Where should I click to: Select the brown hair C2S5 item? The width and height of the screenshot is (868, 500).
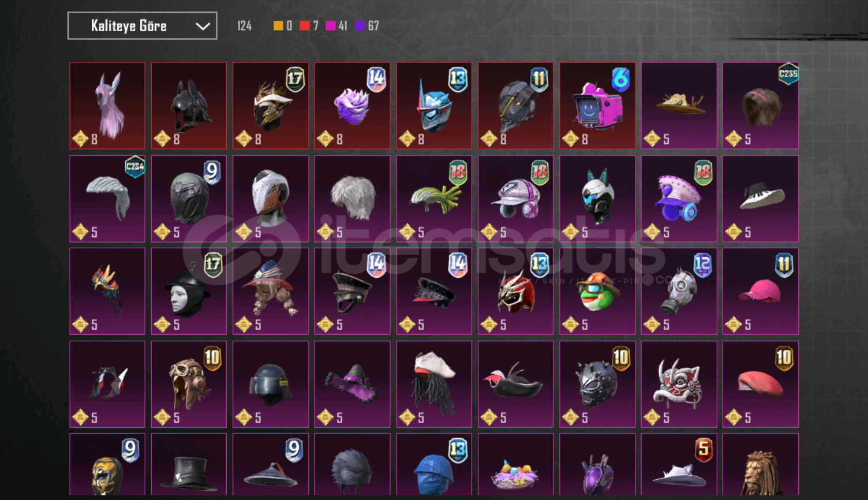click(761, 106)
